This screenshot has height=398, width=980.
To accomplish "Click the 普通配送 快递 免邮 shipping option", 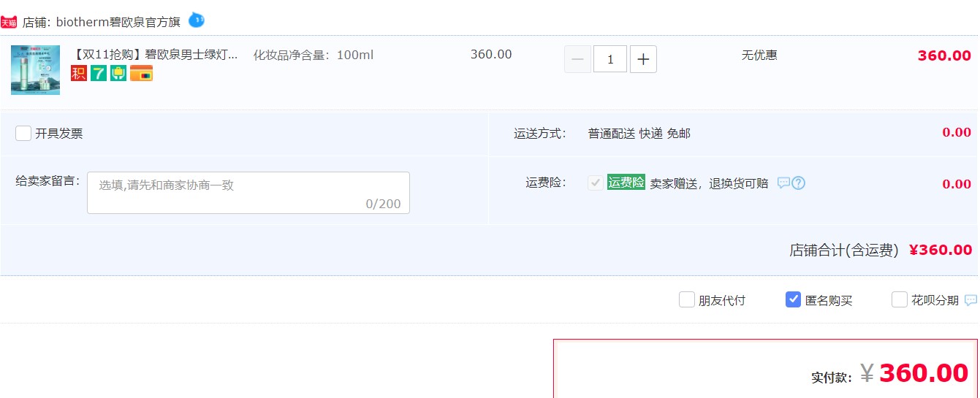I will 639,133.
